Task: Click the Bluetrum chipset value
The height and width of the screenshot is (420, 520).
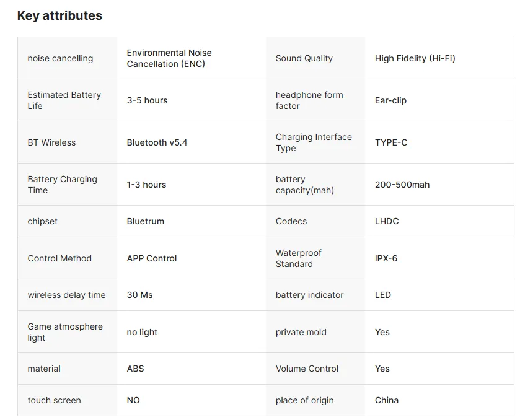Action: coord(145,221)
